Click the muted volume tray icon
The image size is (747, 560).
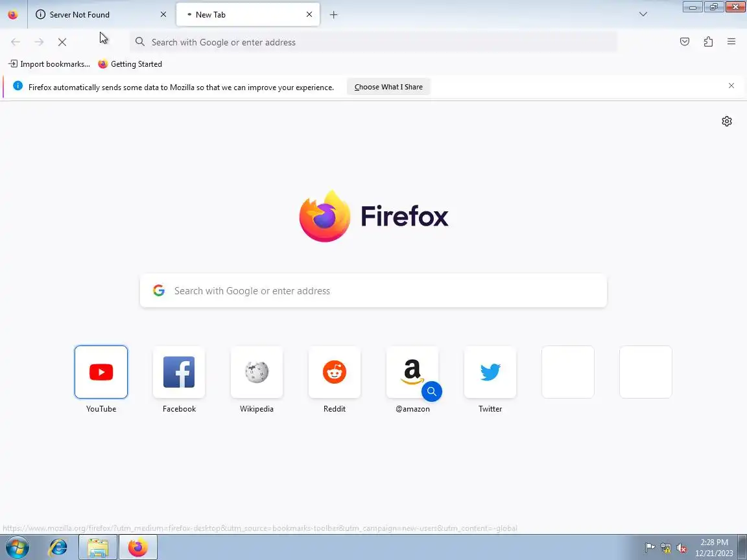pyautogui.click(x=682, y=548)
